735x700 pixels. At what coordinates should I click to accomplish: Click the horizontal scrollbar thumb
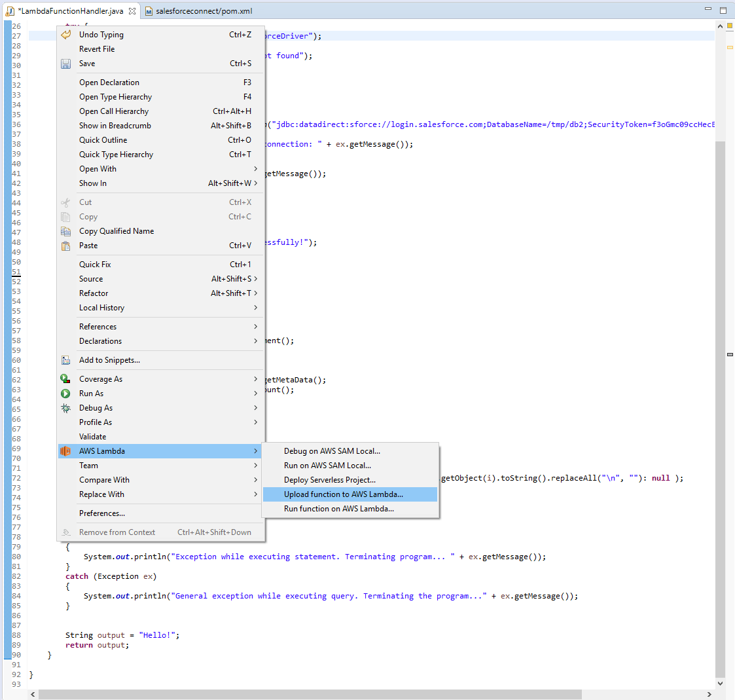point(310,694)
